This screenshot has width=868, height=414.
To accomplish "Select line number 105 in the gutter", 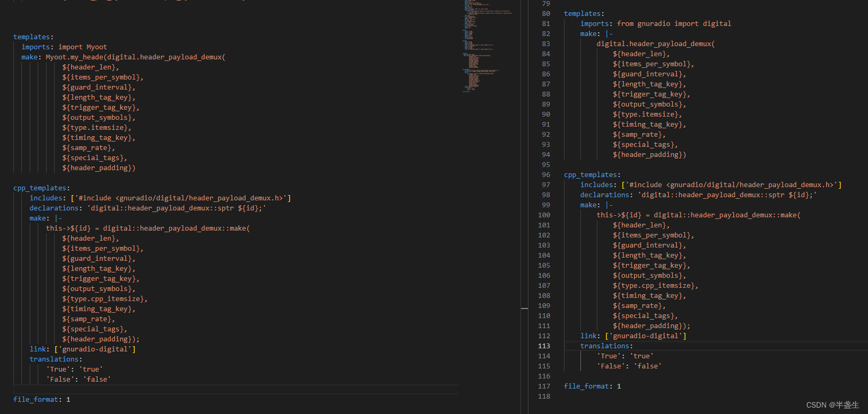I will click(x=544, y=266).
